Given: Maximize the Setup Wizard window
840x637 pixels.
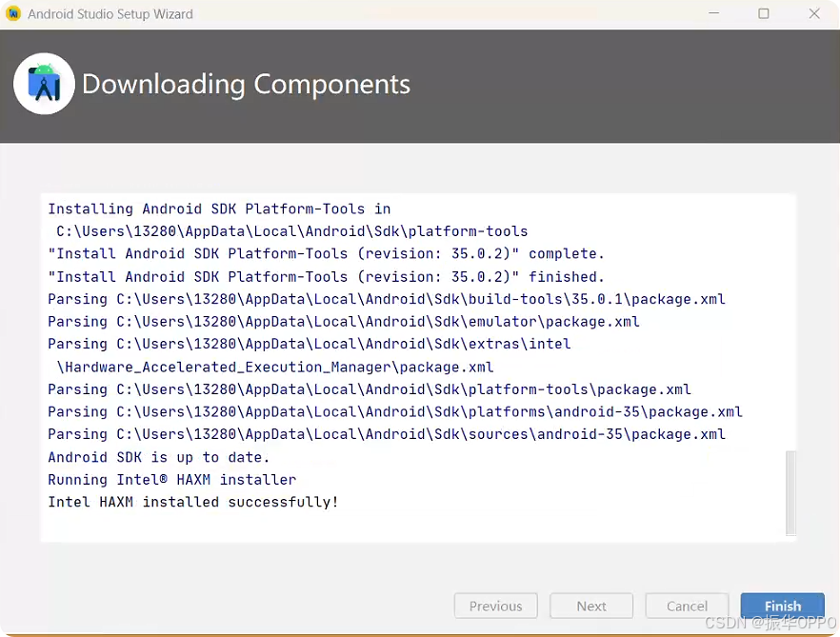Looking at the screenshot, I should [764, 13].
